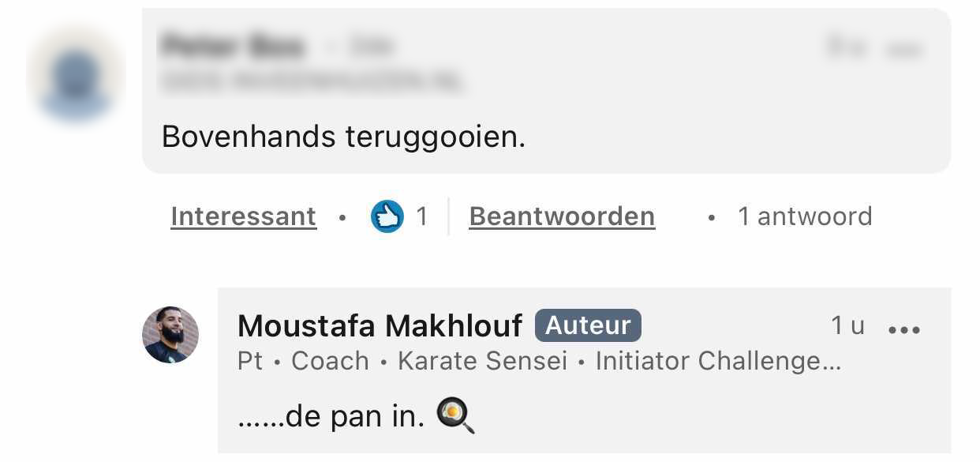The height and width of the screenshot is (462, 980).
Task: Click the blurred name of the first commenter
Action: pos(232,47)
